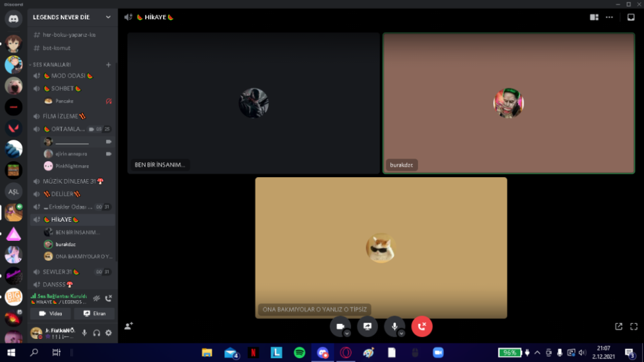Switch to grid layout view icon
Screen dimensions: 644x362
(594, 17)
